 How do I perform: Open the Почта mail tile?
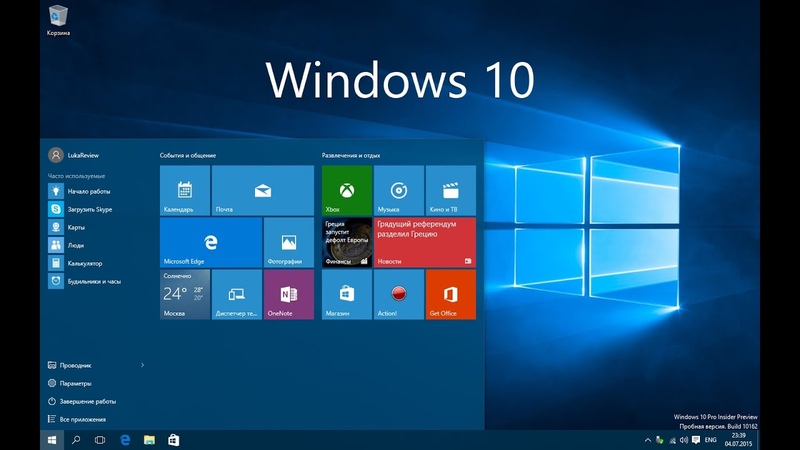263,190
